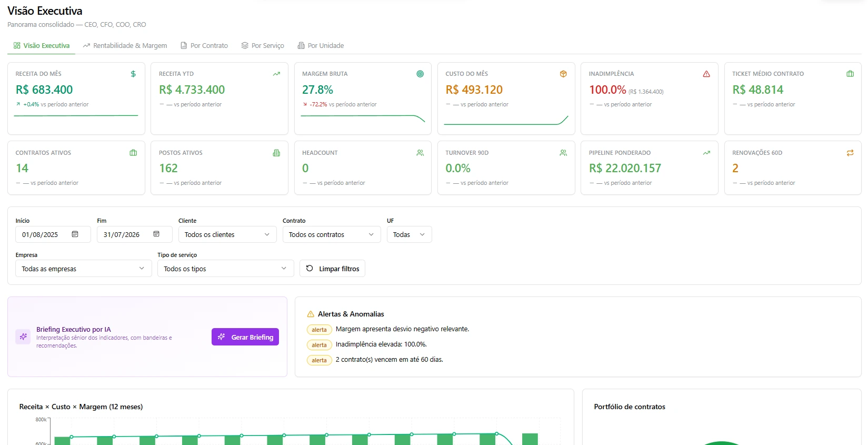Go to the Por Serviço tab

click(263, 46)
